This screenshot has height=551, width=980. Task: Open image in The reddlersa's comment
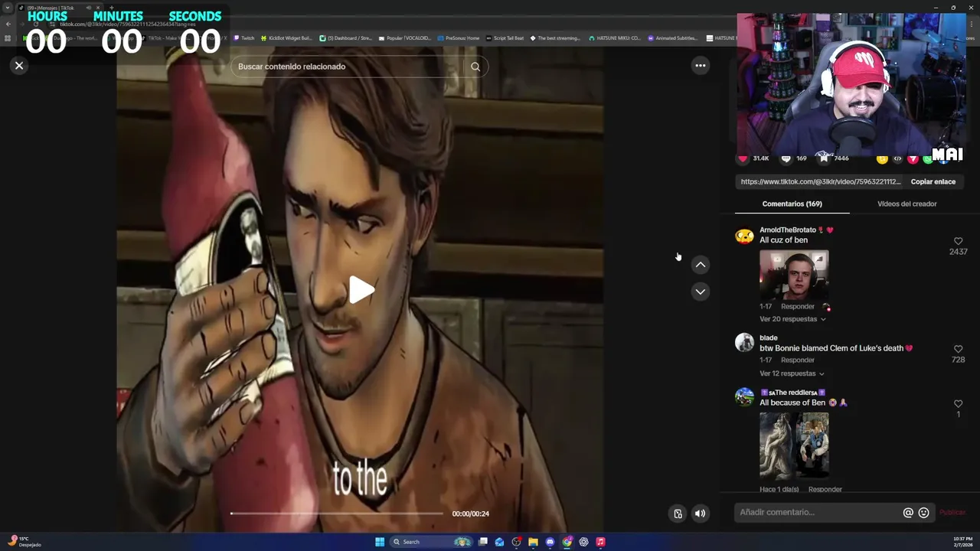pos(794,446)
